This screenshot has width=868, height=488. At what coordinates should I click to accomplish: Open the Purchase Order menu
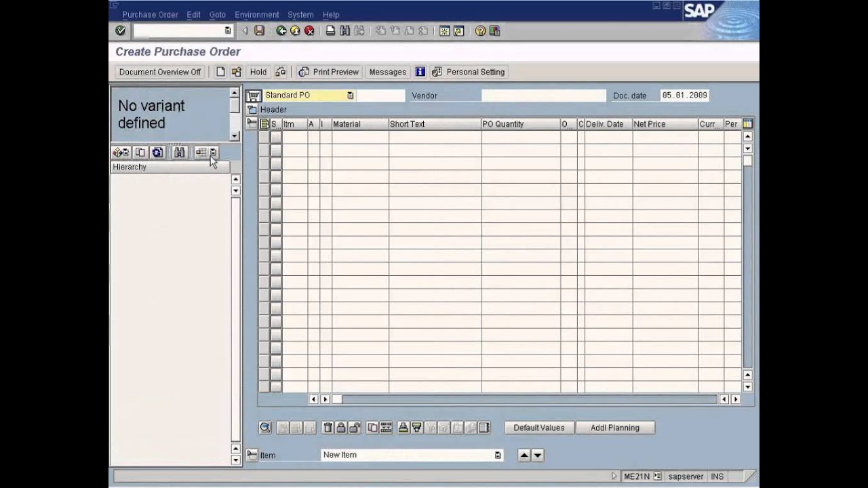coord(150,14)
